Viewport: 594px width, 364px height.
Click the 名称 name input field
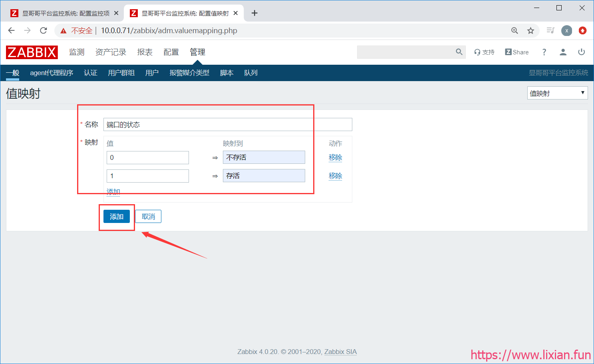pos(228,125)
